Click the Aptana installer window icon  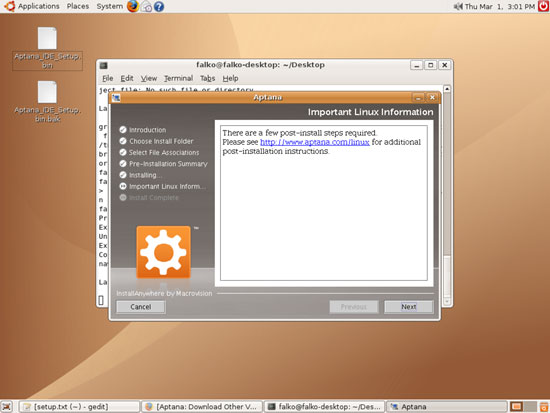(116, 98)
